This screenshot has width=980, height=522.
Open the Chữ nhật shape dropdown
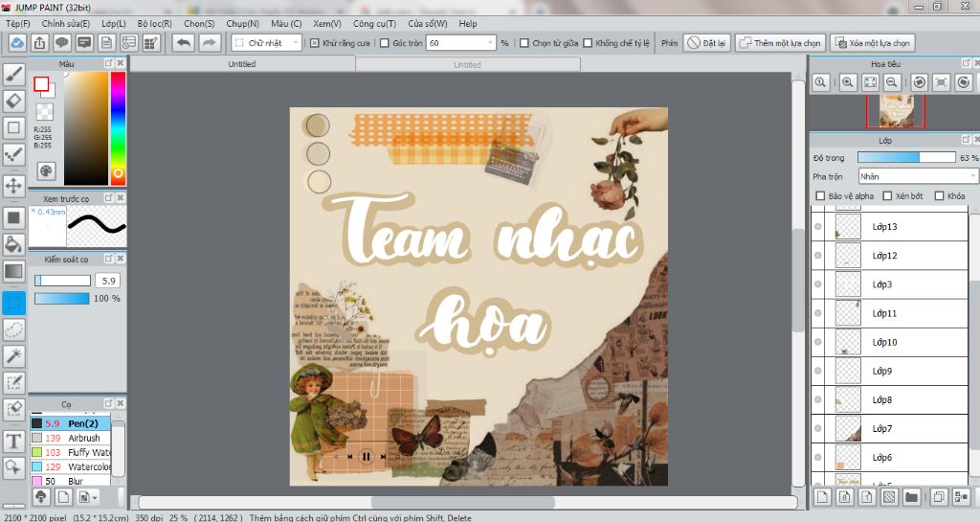267,42
